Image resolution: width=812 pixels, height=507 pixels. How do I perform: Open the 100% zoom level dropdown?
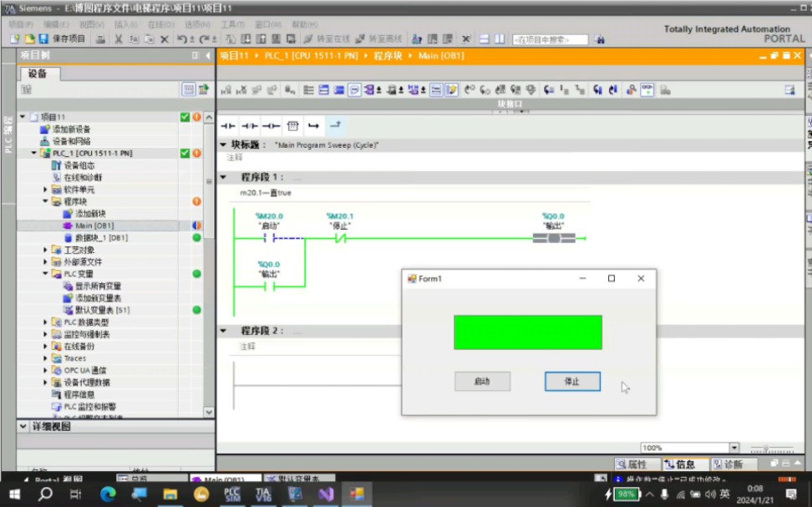pyautogui.click(x=733, y=447)
